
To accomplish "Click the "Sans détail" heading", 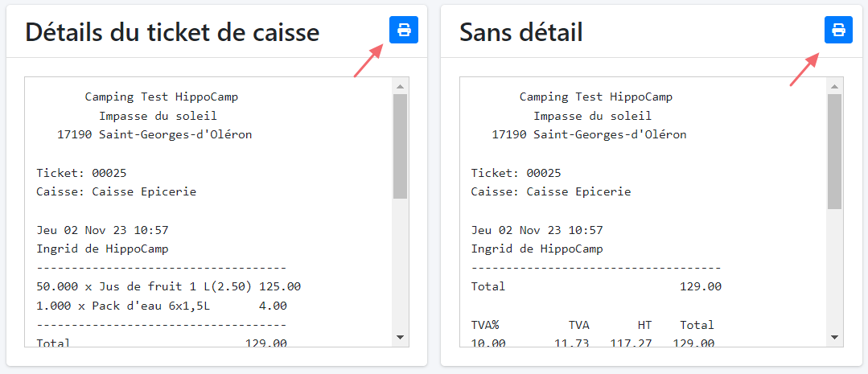I will (520, 32).
